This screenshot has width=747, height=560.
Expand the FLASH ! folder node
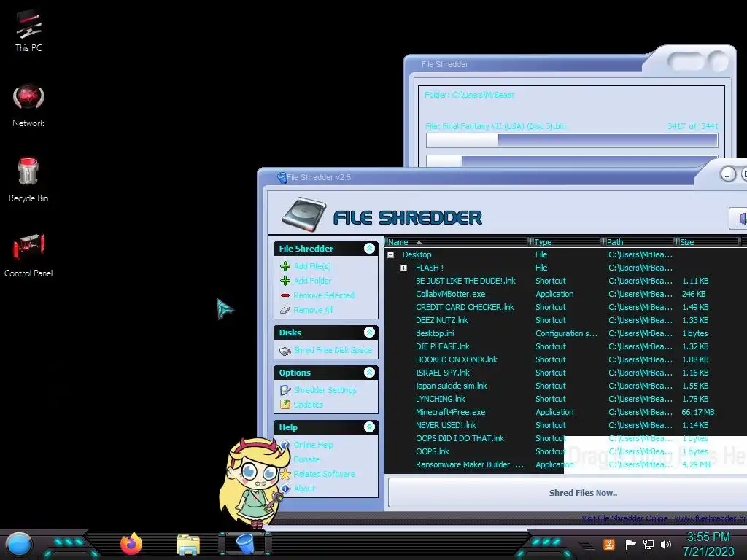coord(403,268)
